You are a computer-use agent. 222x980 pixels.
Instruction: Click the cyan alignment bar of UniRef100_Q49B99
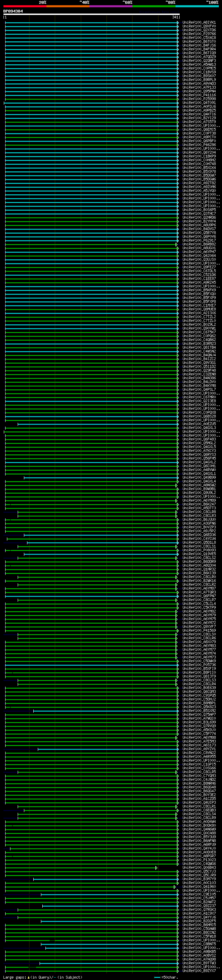point(101,477)
